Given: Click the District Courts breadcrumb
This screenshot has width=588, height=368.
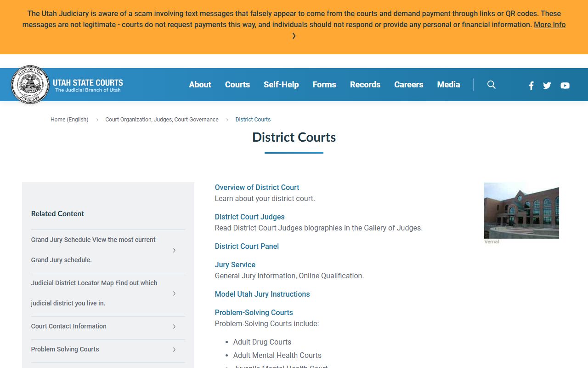Looking at the screenshot, I should tap(253, 120).
